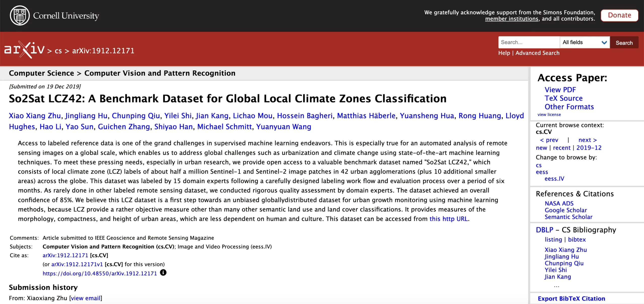Expand DBLP author list ellipsis
This screenshot has height=304, width=644.
tap(556, 286)
